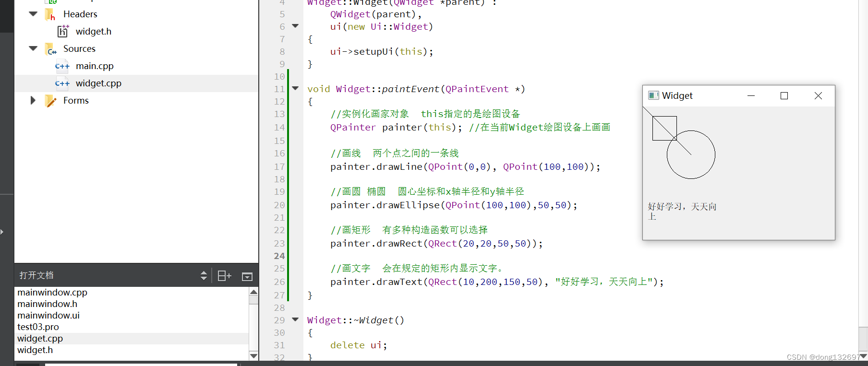Image resolution: width=868 pixels, height=366 pixels.
Task: Click the drawEllipse code on line 20
Action: click(454, 205)
